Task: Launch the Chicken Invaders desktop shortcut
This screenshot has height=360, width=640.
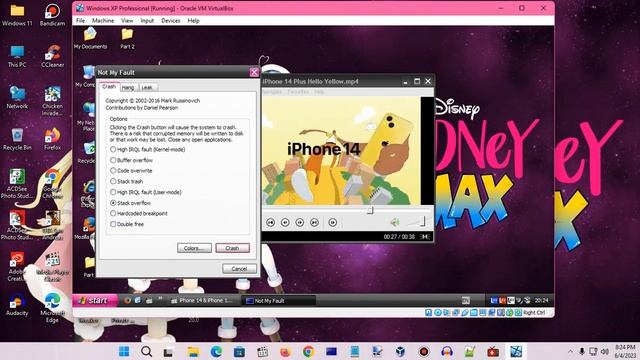Action: click(x=52, y=101)
